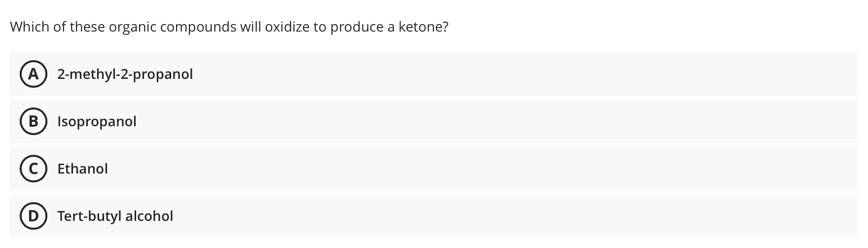Choose the Isopropanol answer text

coord(97,122)
